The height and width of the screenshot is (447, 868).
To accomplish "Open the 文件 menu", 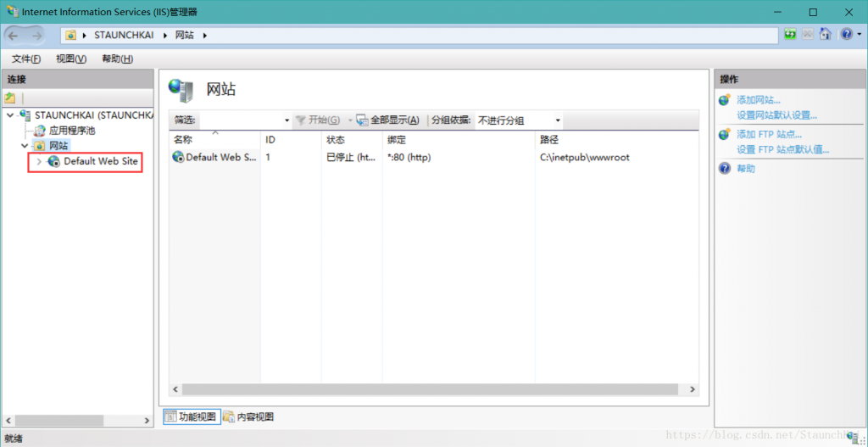I will 26,59.
